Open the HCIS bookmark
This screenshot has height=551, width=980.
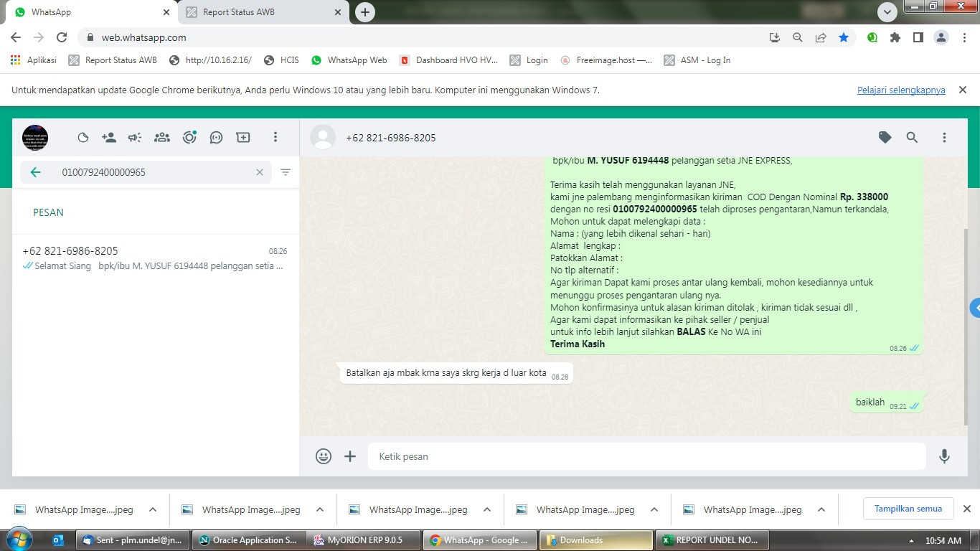(281, 60)
